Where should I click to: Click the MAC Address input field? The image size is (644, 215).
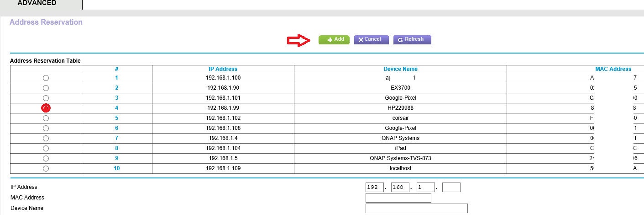click(398, 198)
